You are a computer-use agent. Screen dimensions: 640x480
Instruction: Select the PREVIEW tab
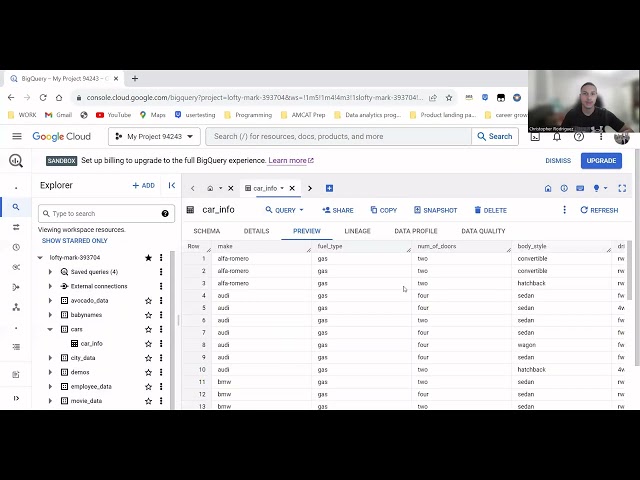point(307,231)
